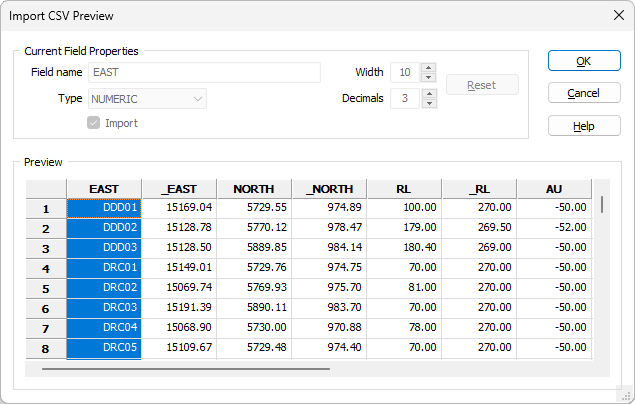Increase the Width value with up arrow

coord(429,68)
